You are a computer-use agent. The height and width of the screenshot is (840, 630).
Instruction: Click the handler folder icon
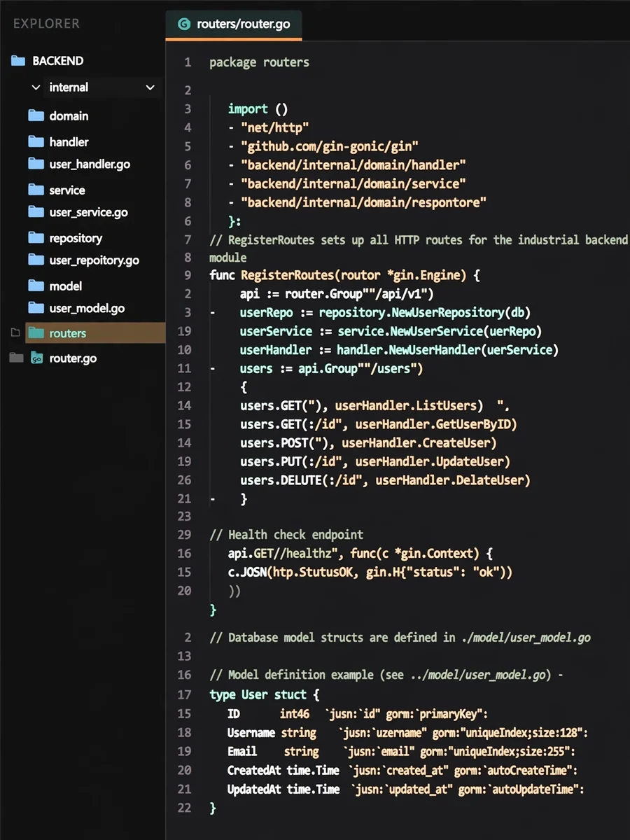pos(36,141)
